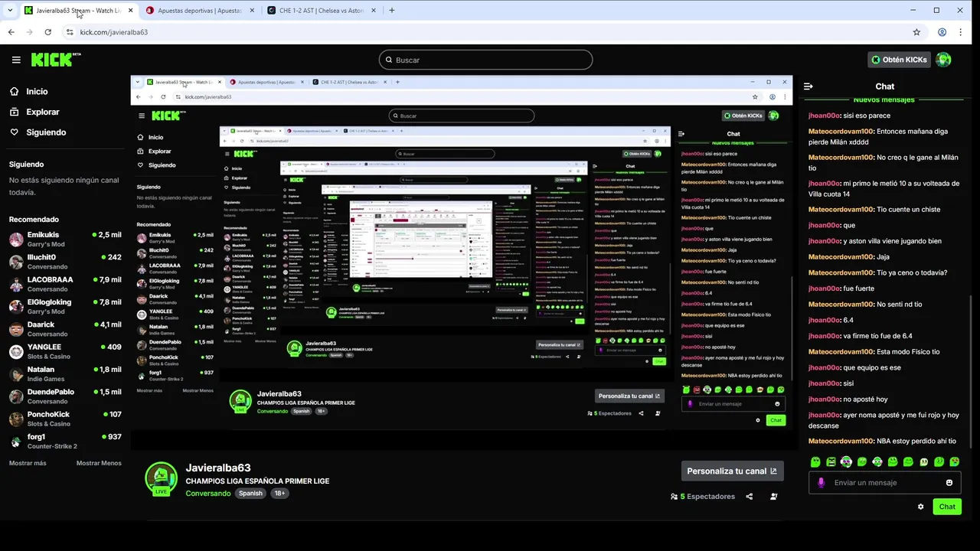Viewport: 980px width, 551px height.
Task: Share the channel via share icon
Action: click(x=749, y=497)
